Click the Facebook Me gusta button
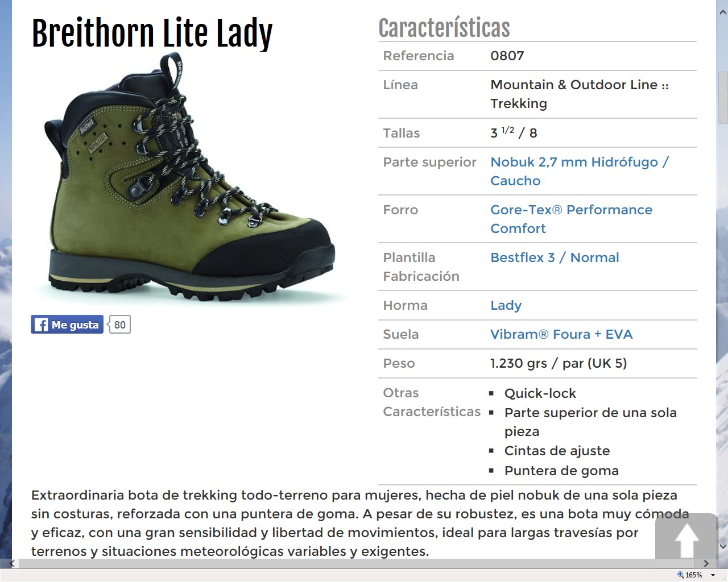Viewport: 728px width, 582px height. 67,325
